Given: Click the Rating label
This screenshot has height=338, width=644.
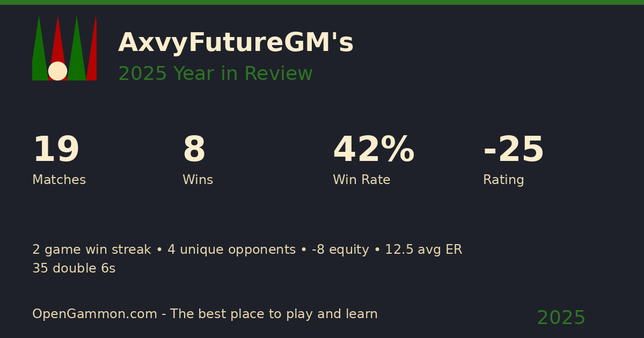Looking at the screenshot, I should point(503,180).
